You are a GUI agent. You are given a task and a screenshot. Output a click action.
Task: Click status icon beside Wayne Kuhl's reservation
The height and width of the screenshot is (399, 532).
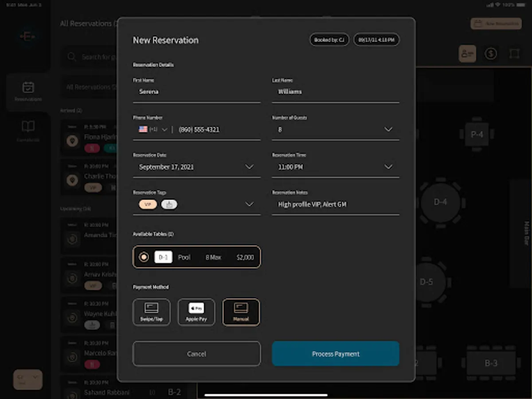click(72, 318)
